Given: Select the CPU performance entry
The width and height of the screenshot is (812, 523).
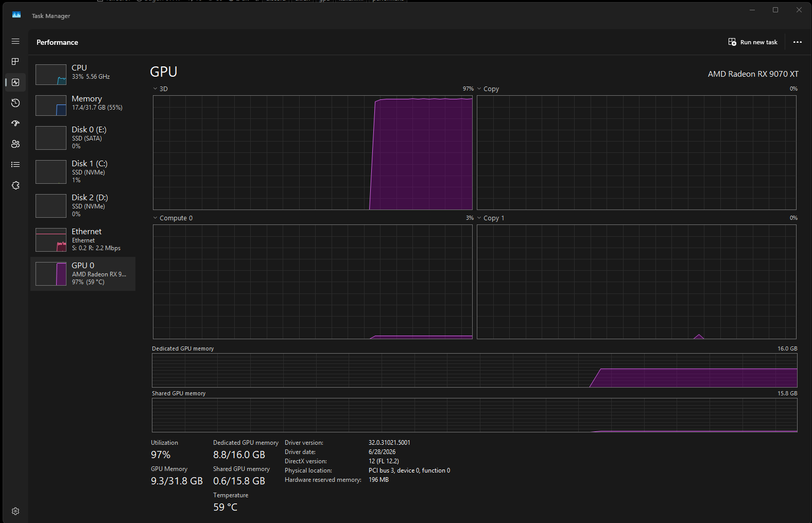Looking at the screenshot, I should pos(83,74).
